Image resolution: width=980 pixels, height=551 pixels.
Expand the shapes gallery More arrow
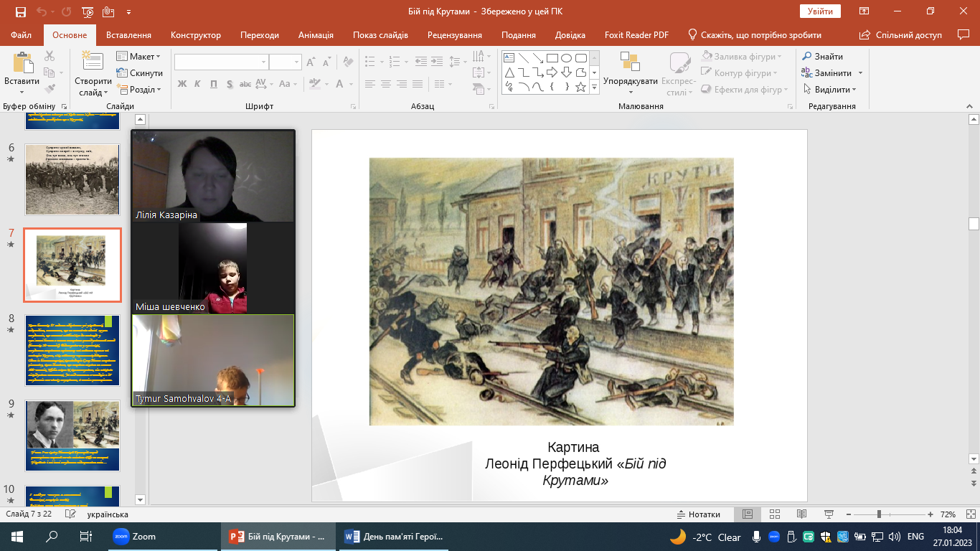tap(594, 87)
